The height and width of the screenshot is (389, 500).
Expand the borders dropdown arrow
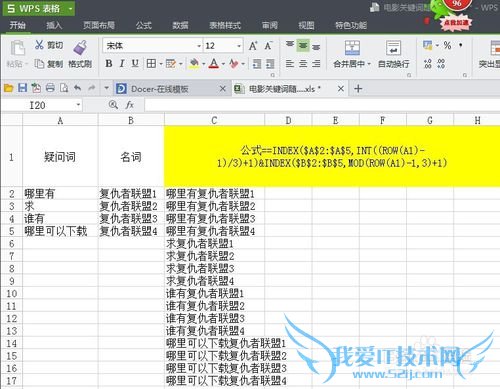tap(160, 64)
